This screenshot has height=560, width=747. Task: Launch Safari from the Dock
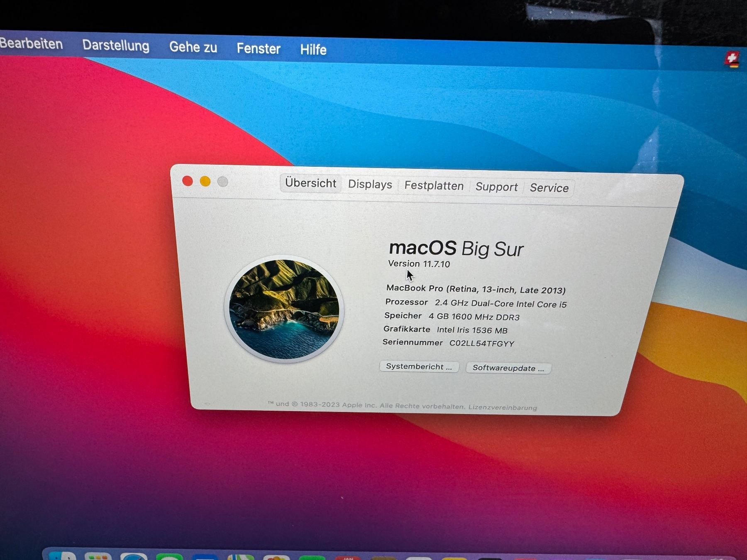134,556
